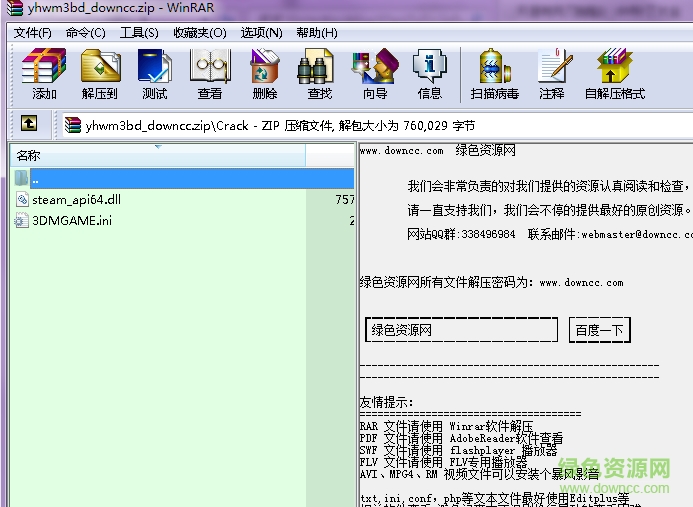
Task: Click the archive icon in the address bar
Action: [72, 126]
